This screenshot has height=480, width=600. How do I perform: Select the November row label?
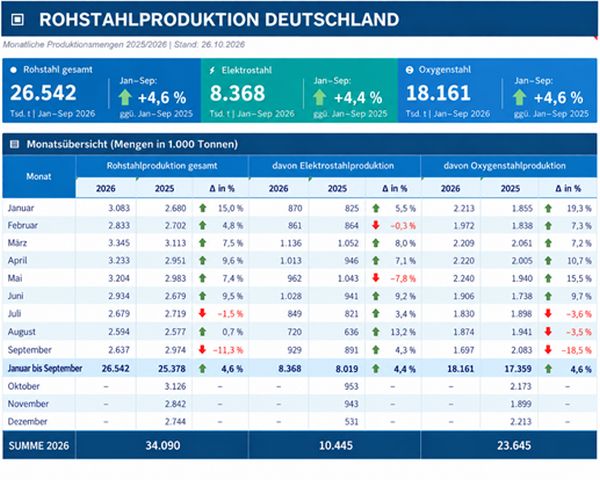[x=28, y=404]
